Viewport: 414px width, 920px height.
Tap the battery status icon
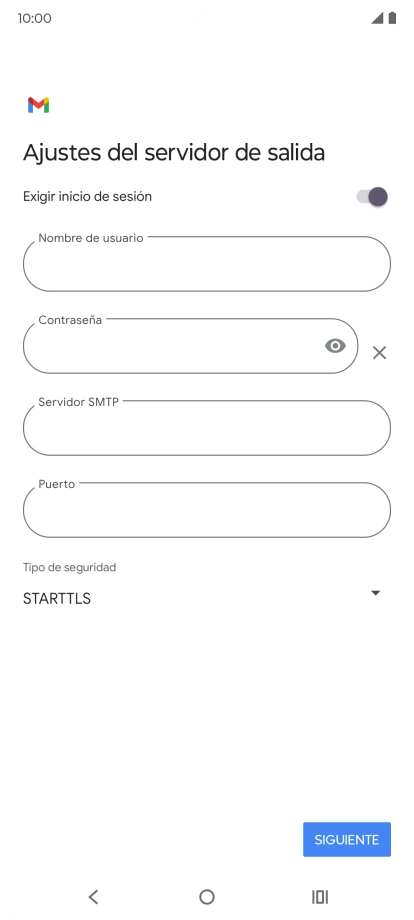(392, 18)
